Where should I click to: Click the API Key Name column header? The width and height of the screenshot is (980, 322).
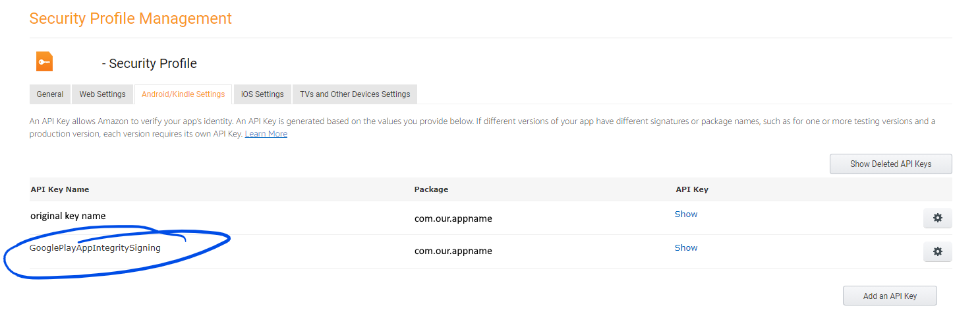tap(59, 189)
